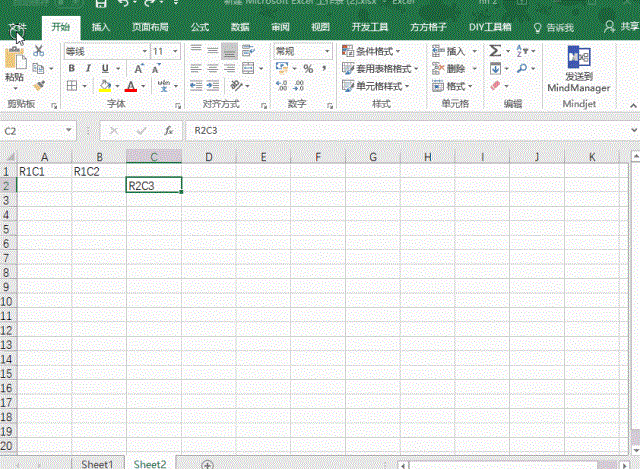Expand the font size dropdown
Viewport: 640px width, 469px height.
173,51
